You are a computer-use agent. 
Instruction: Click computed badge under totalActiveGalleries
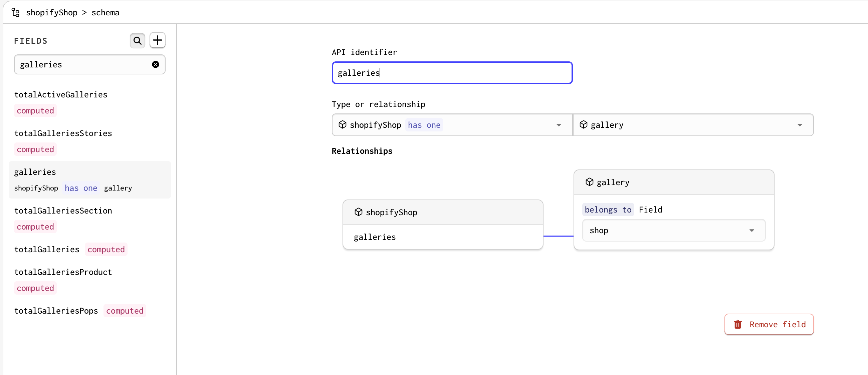35,110
